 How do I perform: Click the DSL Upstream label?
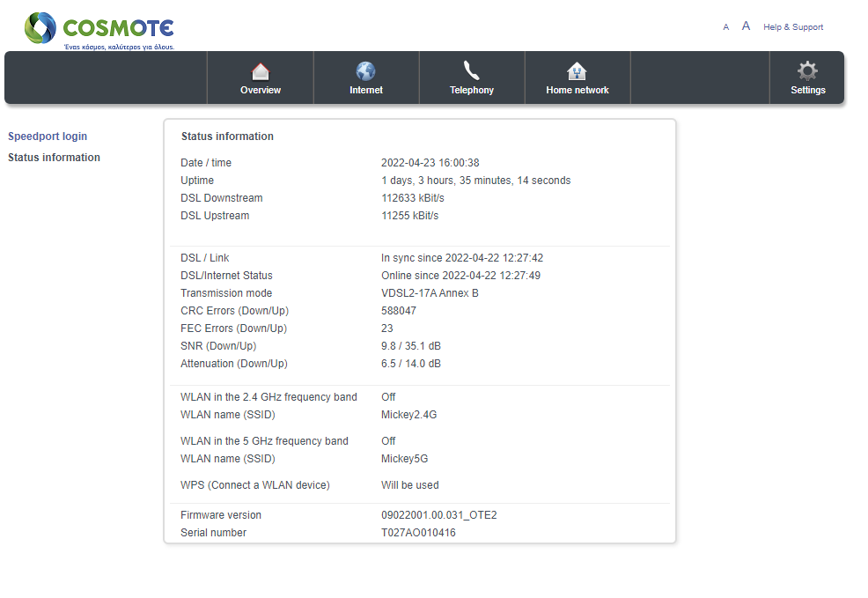(215, 216)
